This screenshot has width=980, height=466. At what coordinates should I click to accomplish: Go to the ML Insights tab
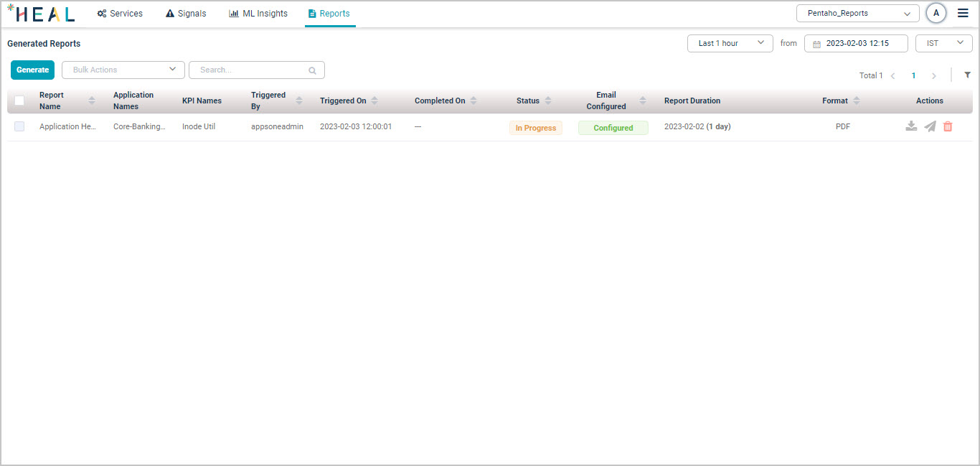click(x=258, y=14)
